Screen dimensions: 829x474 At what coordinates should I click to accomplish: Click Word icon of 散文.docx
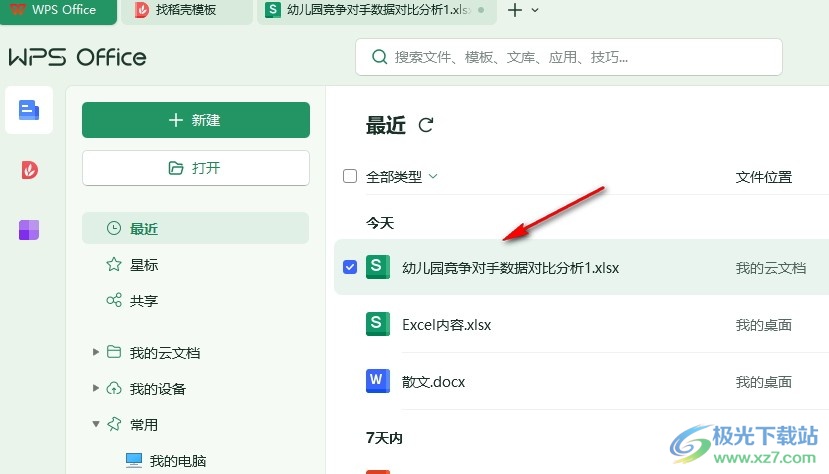click(x=377, y=380)
